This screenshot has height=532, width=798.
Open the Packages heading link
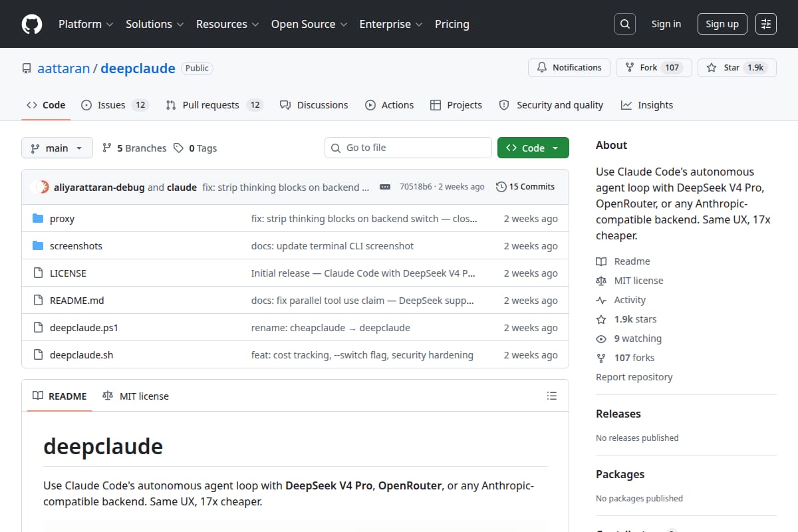(x=620, y=474)
